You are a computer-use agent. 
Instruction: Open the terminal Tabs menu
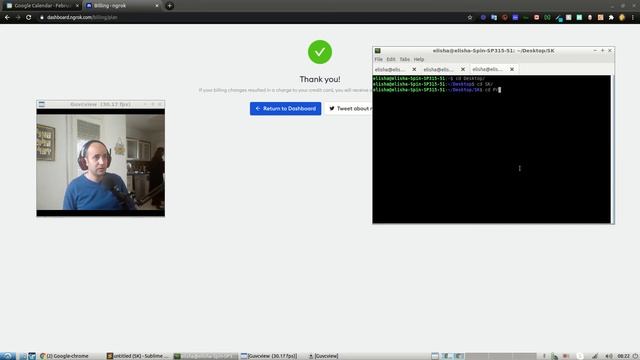coord(404,59)
